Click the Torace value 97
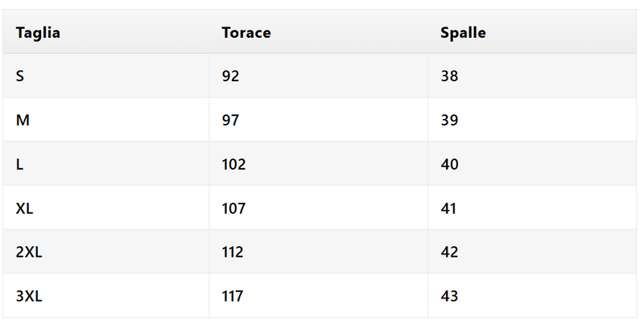This screenshot has width=644, height=325. point(231,121)
